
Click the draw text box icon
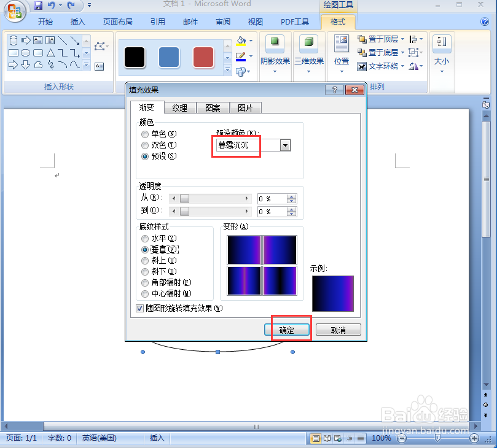(x=99, y=66)
